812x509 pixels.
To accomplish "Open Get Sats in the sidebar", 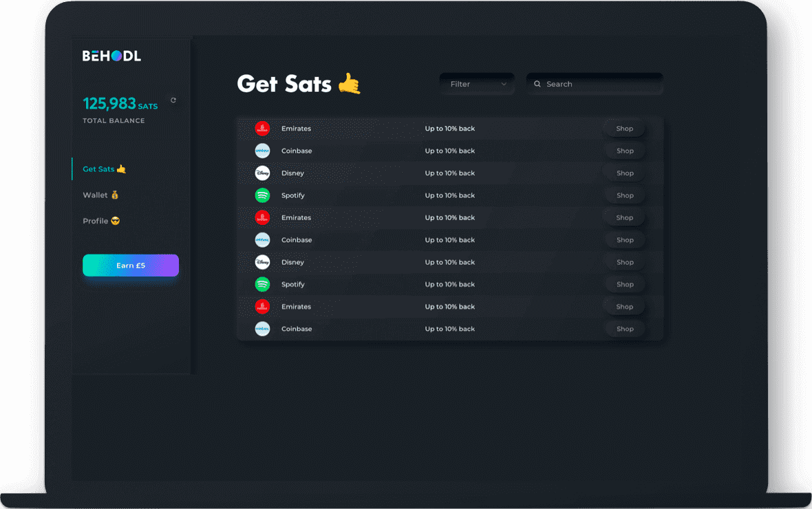I will pos(104,169).
